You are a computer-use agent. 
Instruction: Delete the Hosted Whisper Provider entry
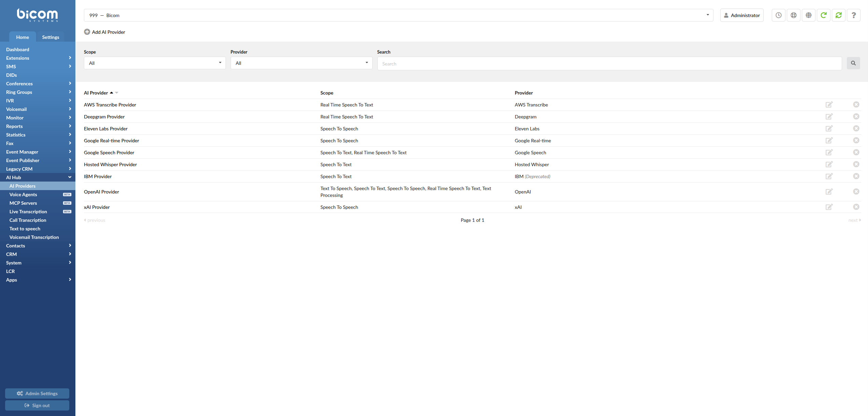pos(856,164)
